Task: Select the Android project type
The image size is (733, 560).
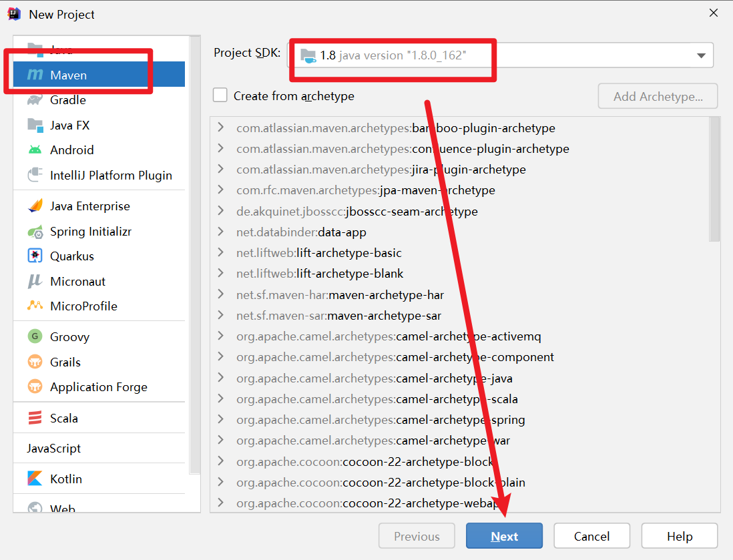Action: point(71,150)
